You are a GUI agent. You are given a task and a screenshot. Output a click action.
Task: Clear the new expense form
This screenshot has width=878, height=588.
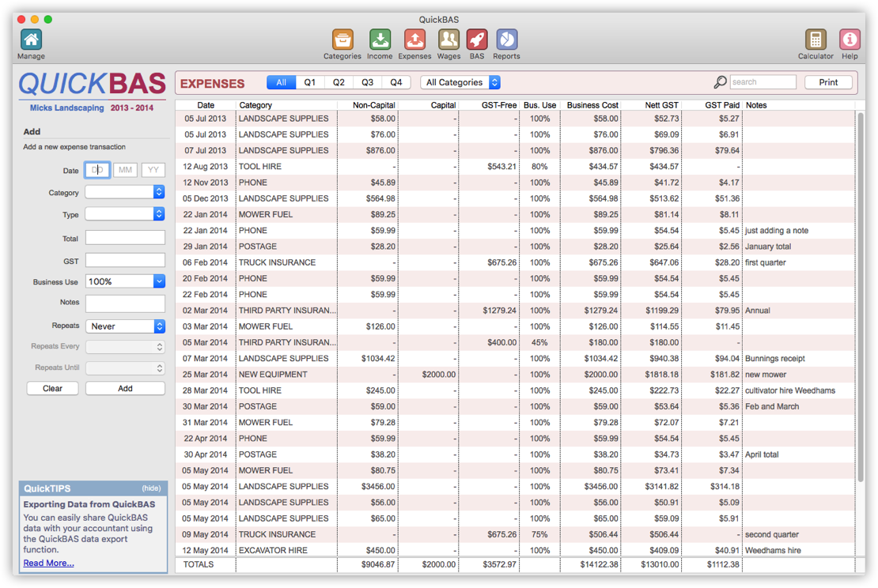coord(52,388)
